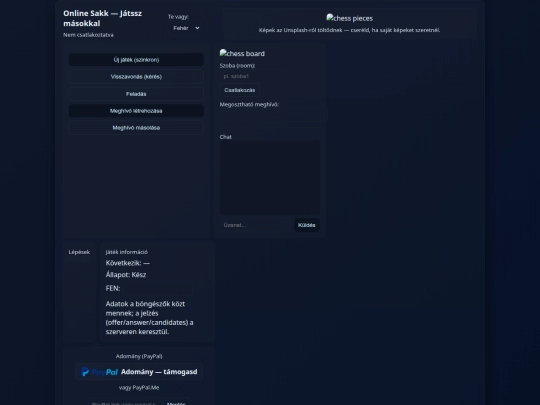Click the 'Online Sakk — Játssz másokkal' heading

pos(103,18)
